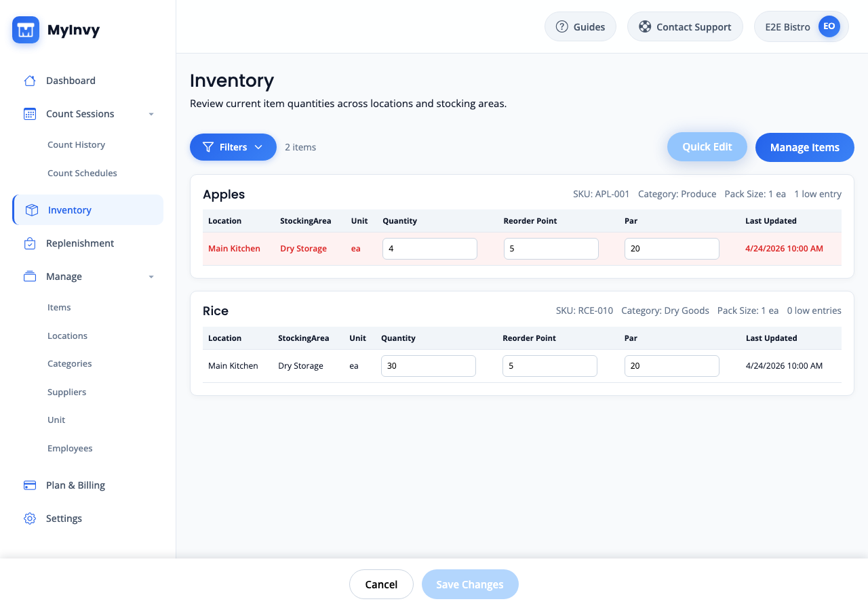The height and width of the screenshot is (610, 868).
Task: Edit the Apples Par field
Action: (x=672, y=249)
